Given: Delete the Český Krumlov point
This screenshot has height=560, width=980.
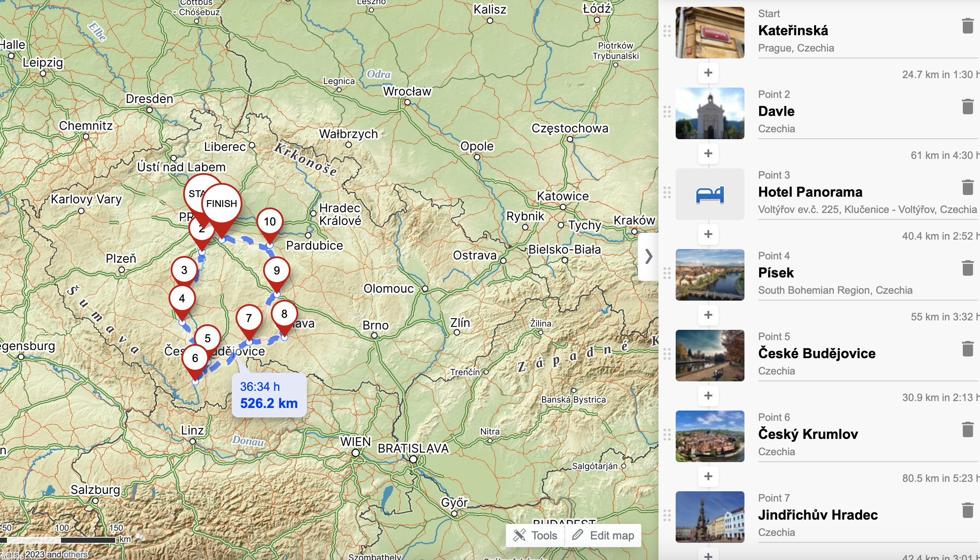Looking at the screenshot, I should coord(968,430).
